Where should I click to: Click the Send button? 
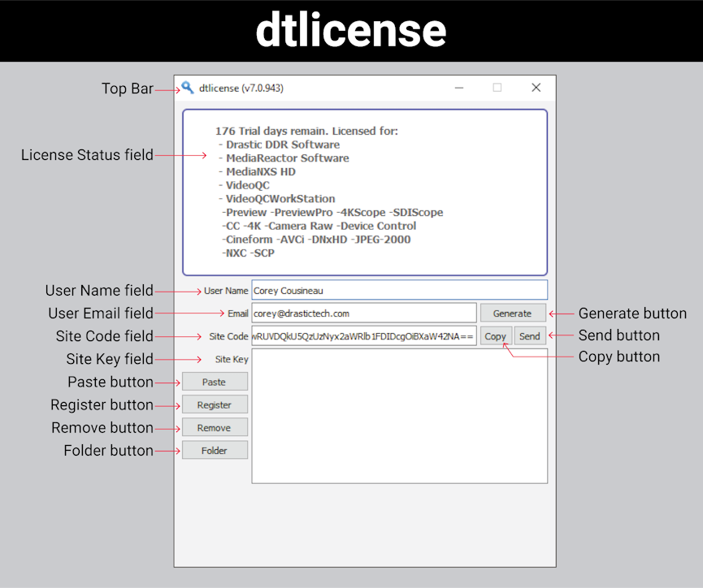pos(530,336)
